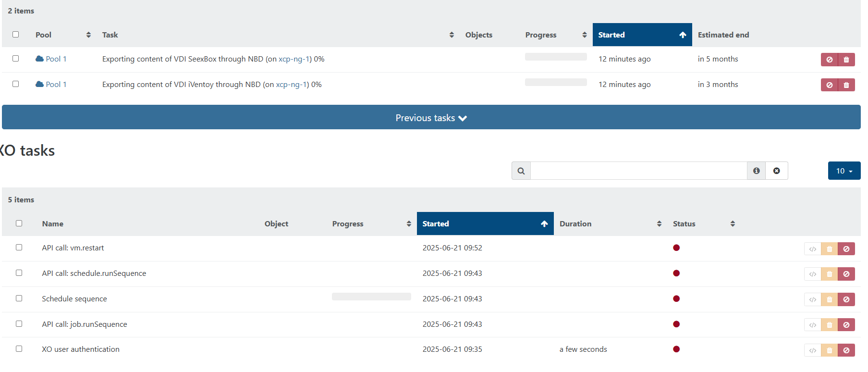
Task: Delete the Schedule sequence task
Action: click(x=829, y=300)
